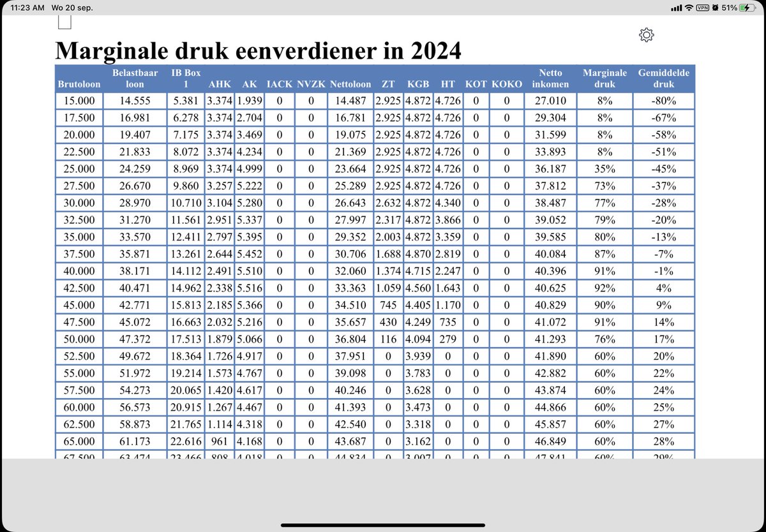The height and width of the screenshot is (532, 766).
Task: Select the 'Nettoloon' column header
Action: [x=350, y=84]
